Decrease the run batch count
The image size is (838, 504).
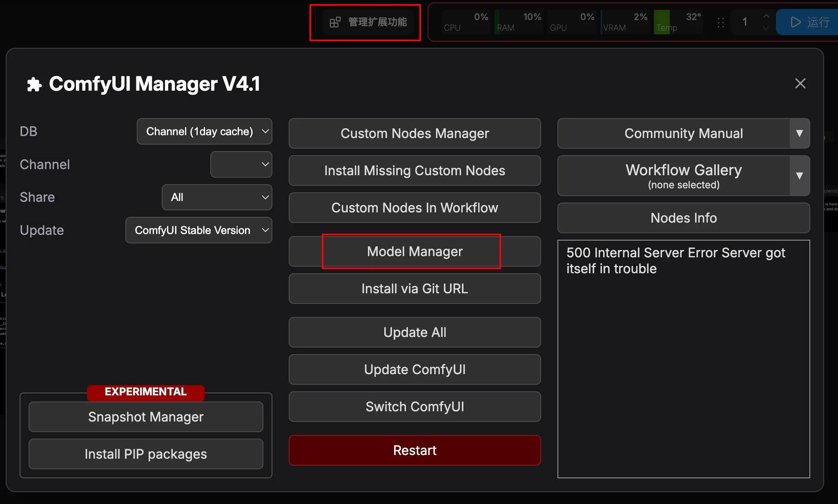(766, 28)
